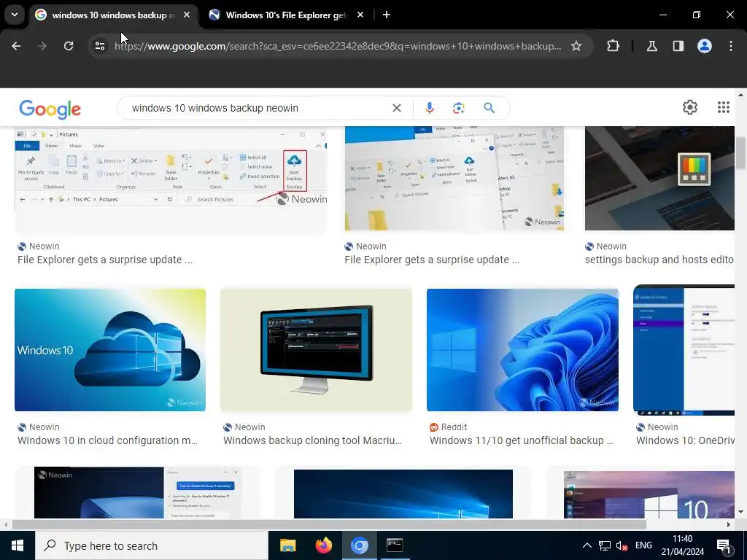Open File Explorer from taskbar
747x560 pixels.
click(287, 545)
